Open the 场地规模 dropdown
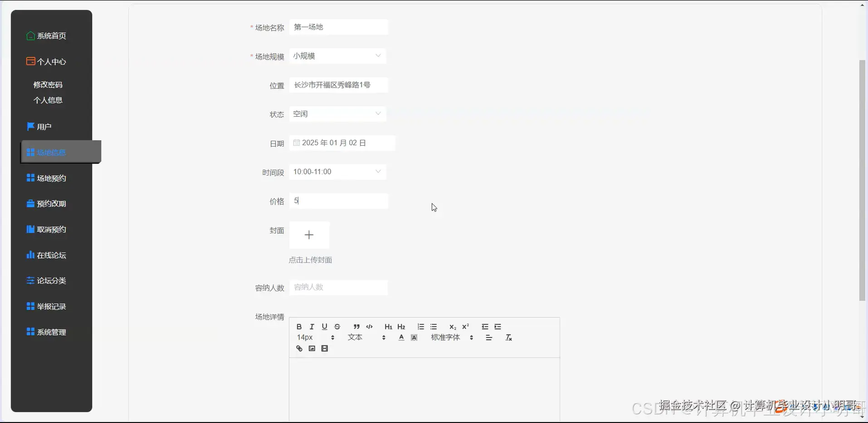The image size is (868, 423). coord(337,55)
